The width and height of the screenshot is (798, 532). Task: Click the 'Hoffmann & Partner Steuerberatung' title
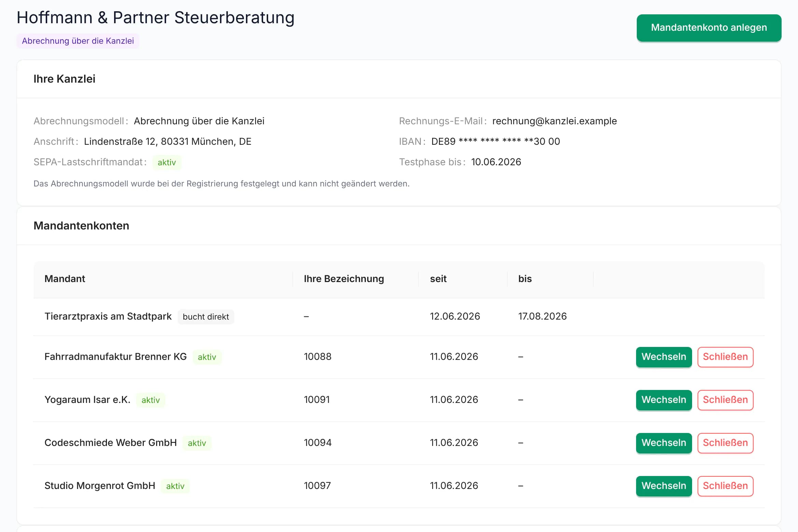[x=155, y=18]
